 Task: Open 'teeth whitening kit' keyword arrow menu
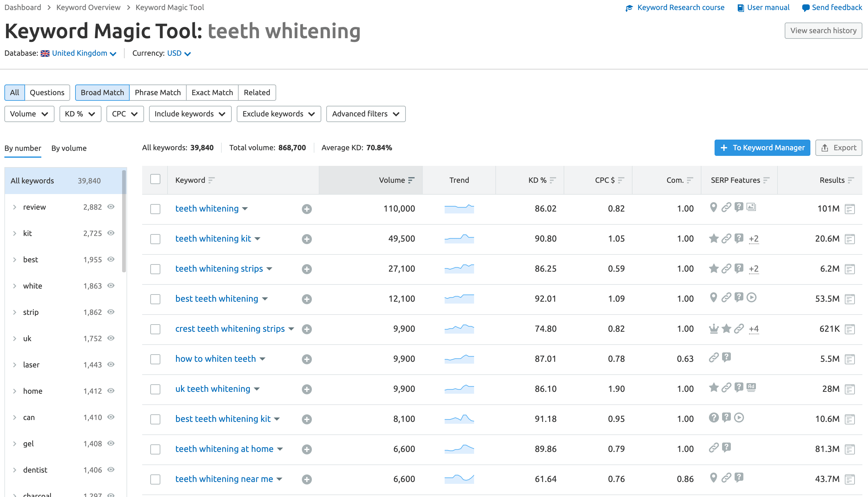click(257, 239)
